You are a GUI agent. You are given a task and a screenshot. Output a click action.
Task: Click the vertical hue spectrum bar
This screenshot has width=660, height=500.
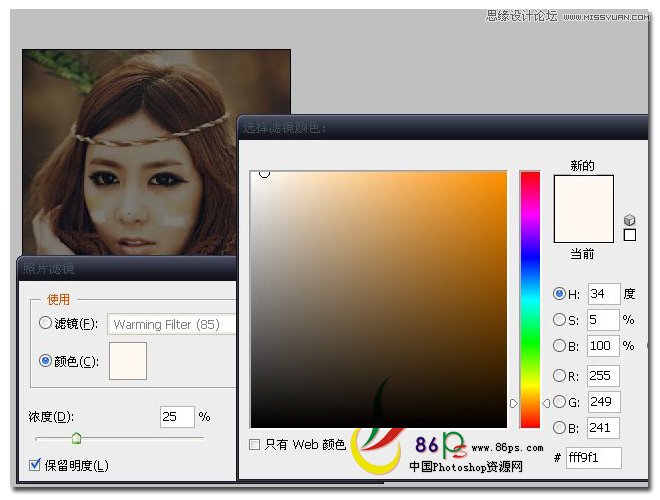pyautogui.click(x=530, y=299)
